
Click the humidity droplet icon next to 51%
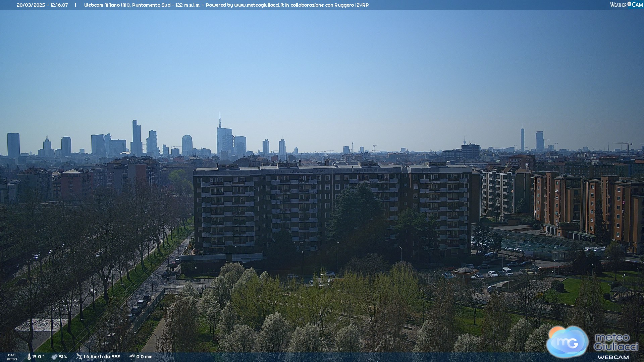(54, 357)
